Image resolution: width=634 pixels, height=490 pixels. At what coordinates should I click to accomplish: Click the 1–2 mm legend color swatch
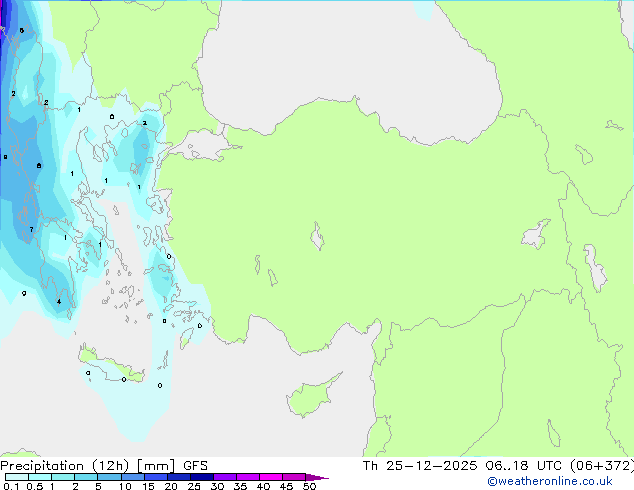pyautogui.click(x=63, y=477)
